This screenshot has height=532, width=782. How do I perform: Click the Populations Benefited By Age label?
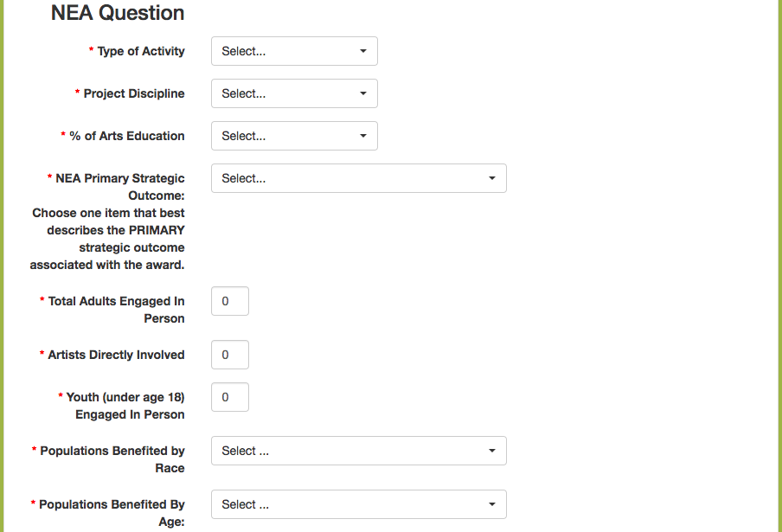[112, 513]
